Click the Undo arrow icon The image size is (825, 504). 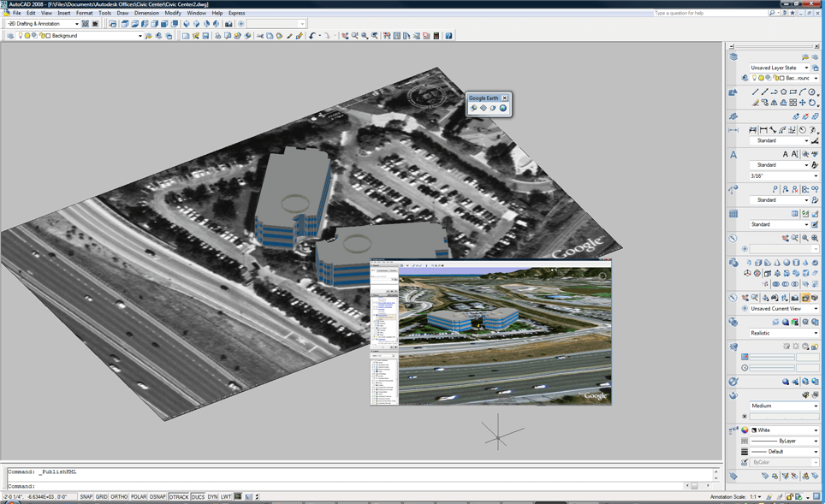[312, 36]
